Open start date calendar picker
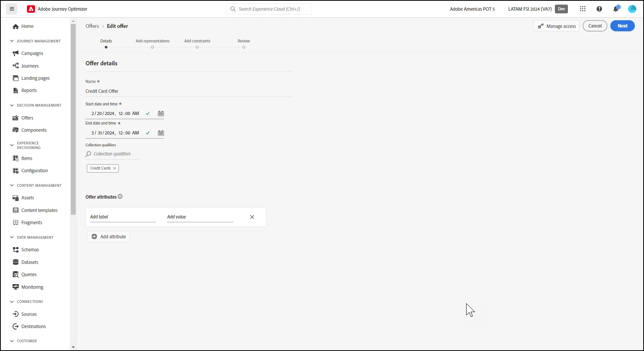644x351 pixels. pyautogui.click(x=161, y=113)
